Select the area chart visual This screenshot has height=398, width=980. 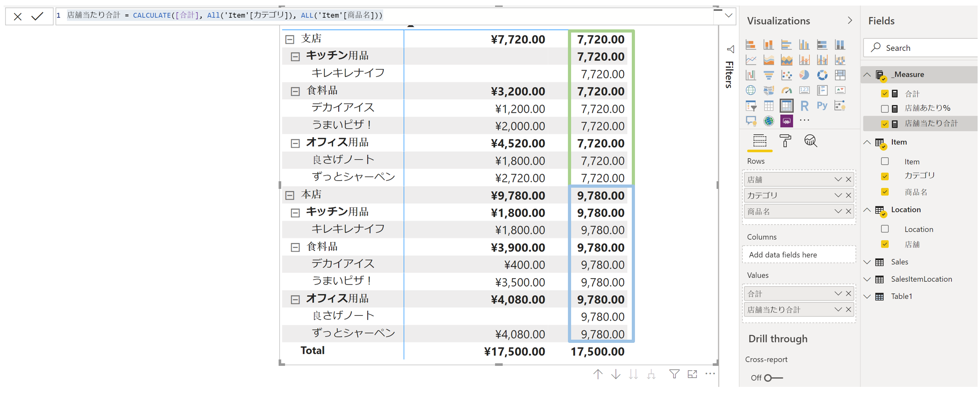click(x=768, y=60)
